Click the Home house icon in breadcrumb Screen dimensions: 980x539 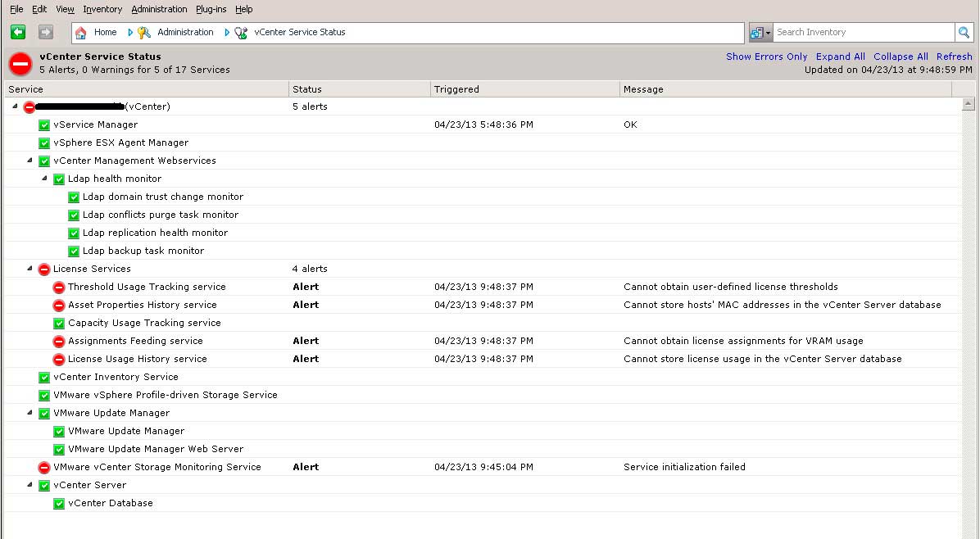click(x=80, y=33)
